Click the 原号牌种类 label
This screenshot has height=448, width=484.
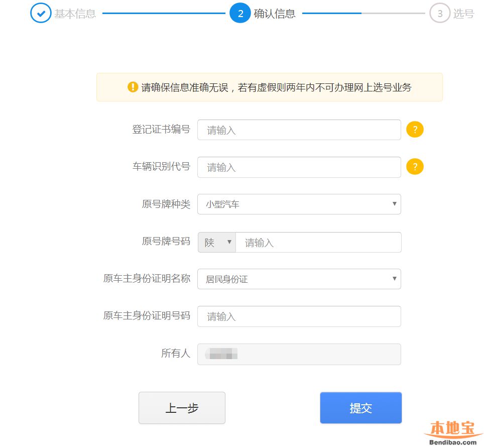point(166,204)
